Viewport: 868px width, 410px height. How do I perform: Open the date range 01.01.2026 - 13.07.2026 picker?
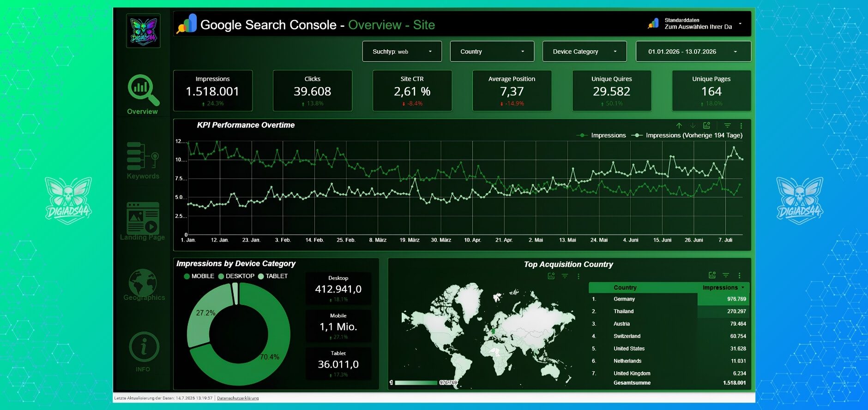(693, 51)
